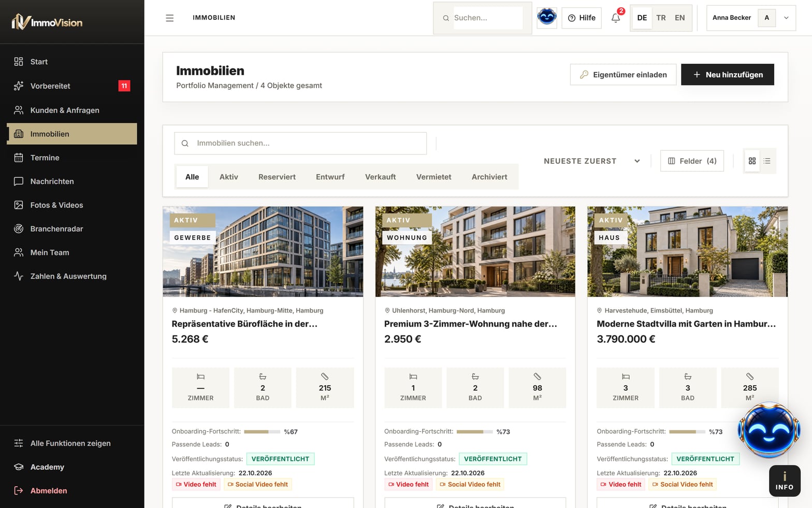Click the ImmoVision logo
This screenshot has width=812, height=508.
47,22
